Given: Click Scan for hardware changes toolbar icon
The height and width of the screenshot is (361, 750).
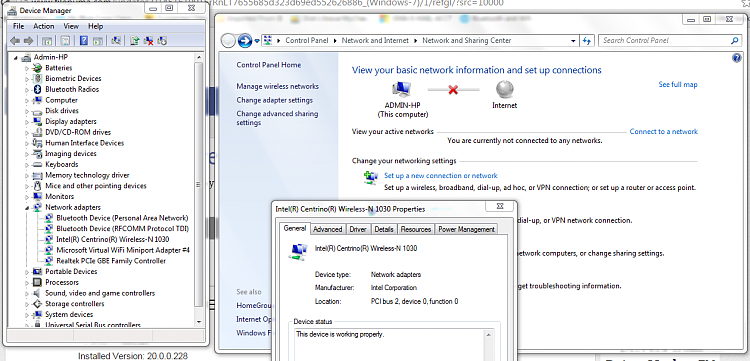Looking at the screenshot, I should tap(116, 41).
